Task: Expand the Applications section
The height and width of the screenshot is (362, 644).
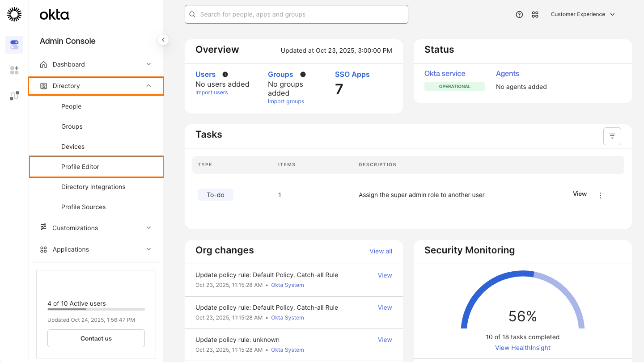Action: pyautogui.click(x=95, y=249)
